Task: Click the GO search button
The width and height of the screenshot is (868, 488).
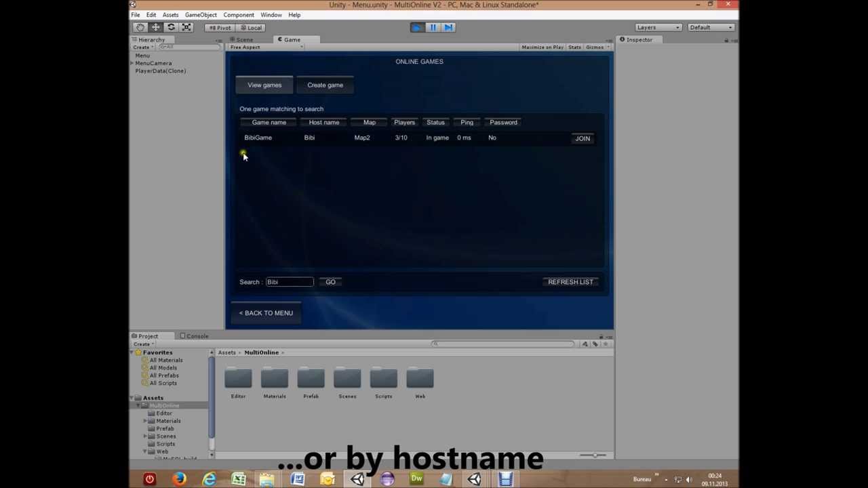Action: coord(330,282)
